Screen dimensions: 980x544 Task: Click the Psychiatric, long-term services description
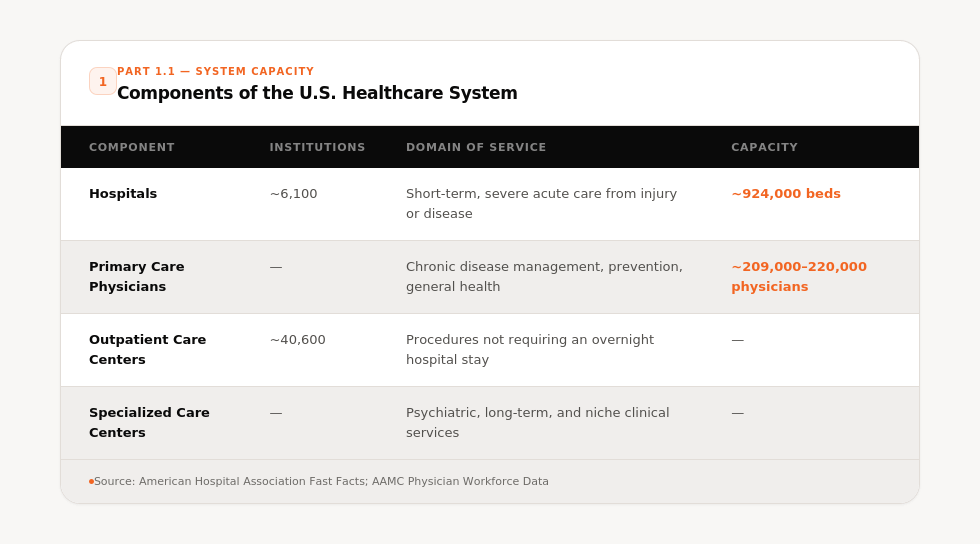pos(538,423)
